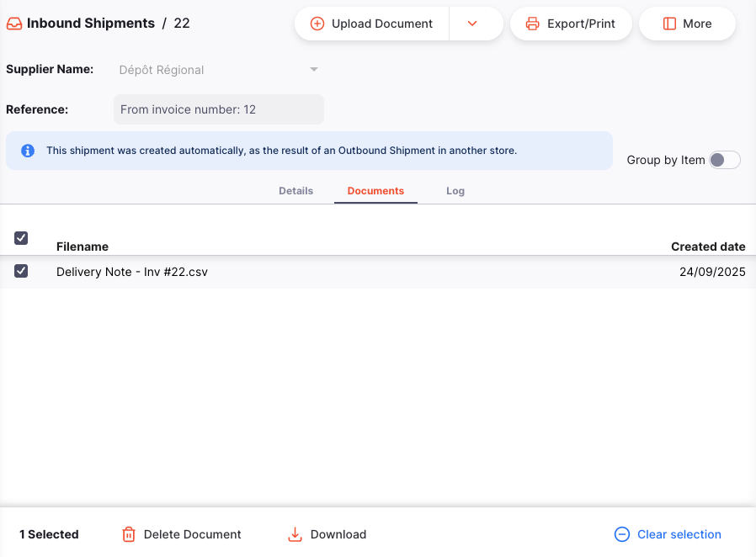Select the Delivery Note - Inv #22.csv file

click(130, 271)
